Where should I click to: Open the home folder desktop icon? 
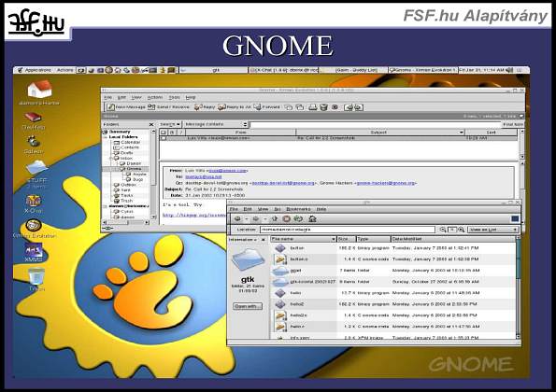point(39,89)
